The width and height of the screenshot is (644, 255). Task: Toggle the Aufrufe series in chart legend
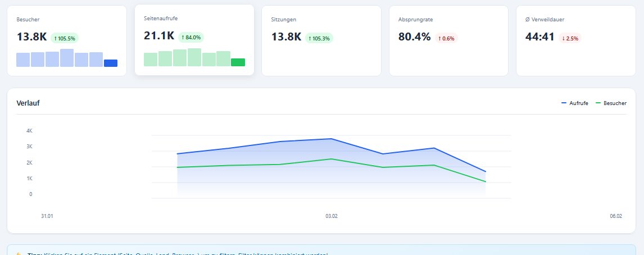(x=574, y=103)
